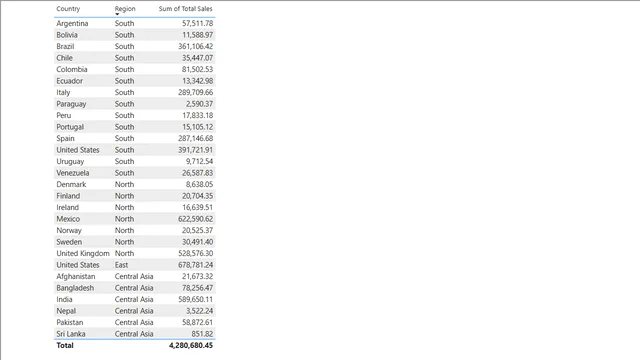
Task: Select the Bolivia cell
Action: tap(67, 35)
